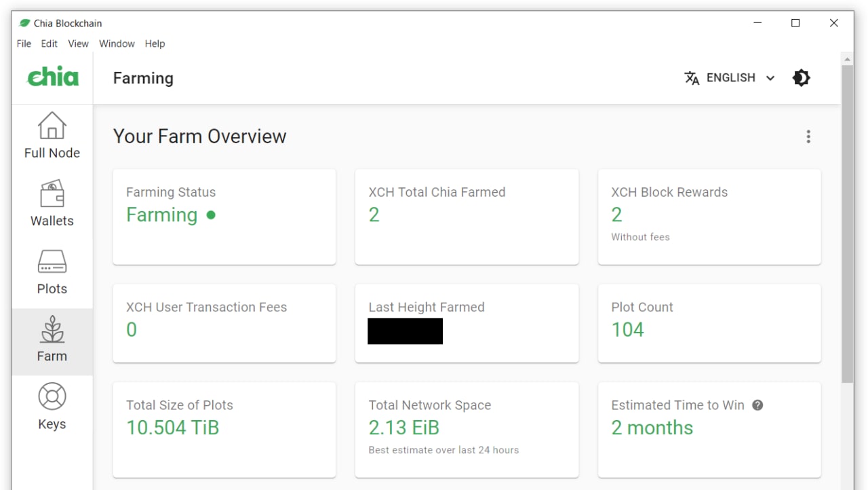Click the '2 months' estimate value
The width and height of the screenshot is (868, 490).
coord(652,428)
